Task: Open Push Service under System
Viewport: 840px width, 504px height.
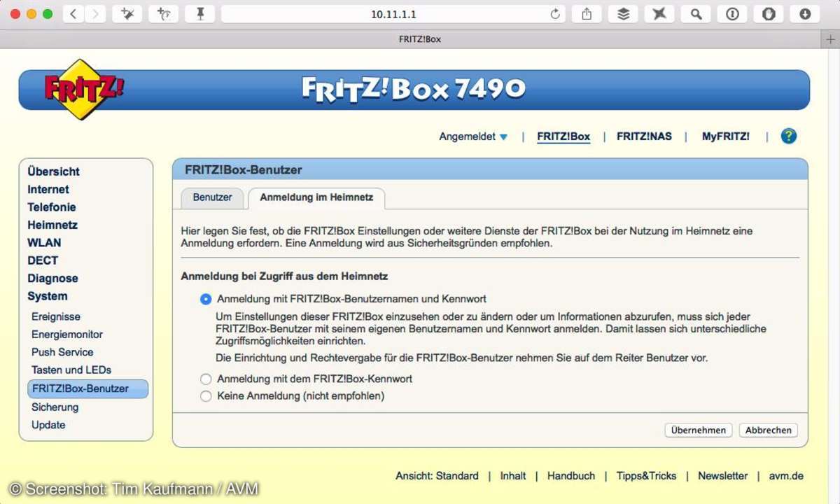Action: pos(62,352)
